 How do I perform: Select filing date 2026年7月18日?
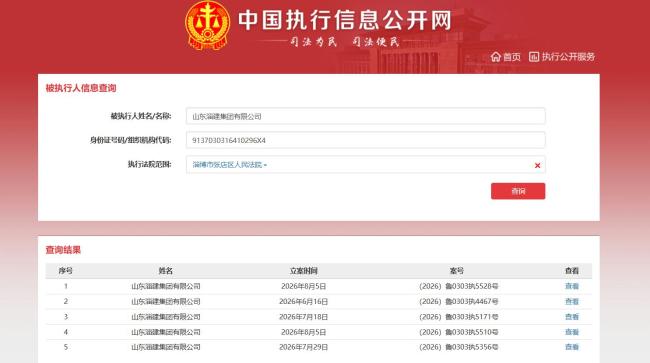point(303,317)
